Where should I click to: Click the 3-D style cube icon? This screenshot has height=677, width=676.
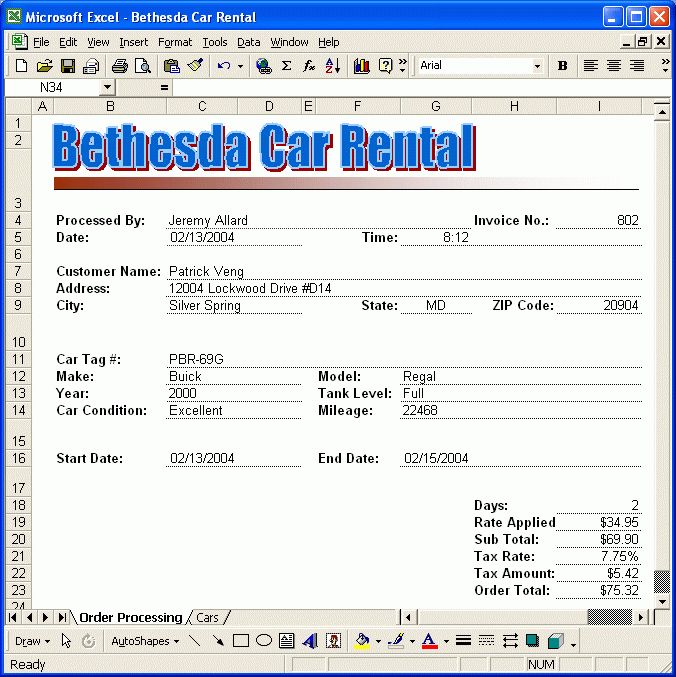tap(556, 641)
